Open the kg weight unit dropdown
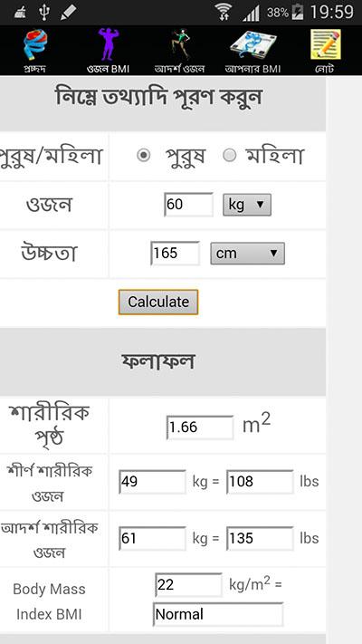Screen dimensions: 362x644 247,205
